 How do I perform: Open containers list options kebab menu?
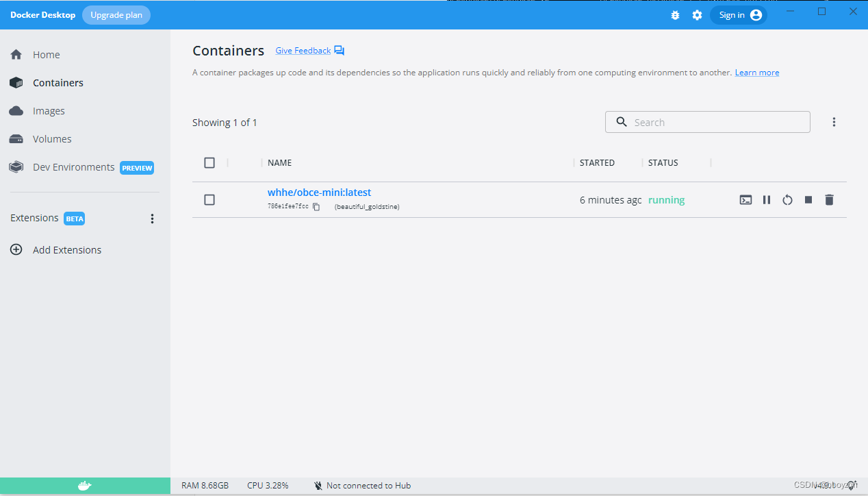tap(834, 122)
